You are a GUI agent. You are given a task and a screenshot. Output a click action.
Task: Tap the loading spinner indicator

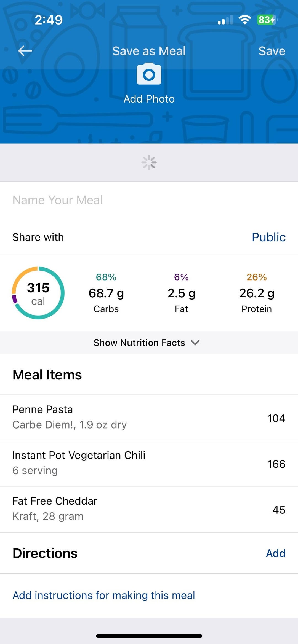click(149, 163)
